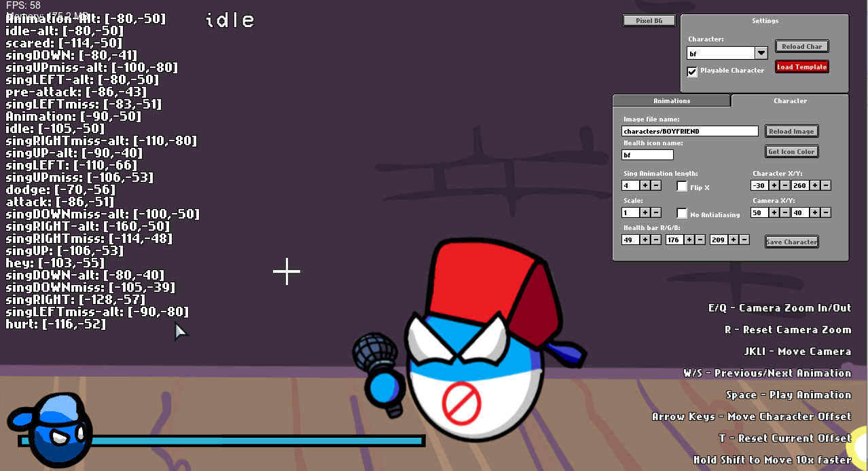Click the 'singRIGHT: [-128,-57]' offset text
The height and width of the screenshot is (471, 868).
pos(75,300)
